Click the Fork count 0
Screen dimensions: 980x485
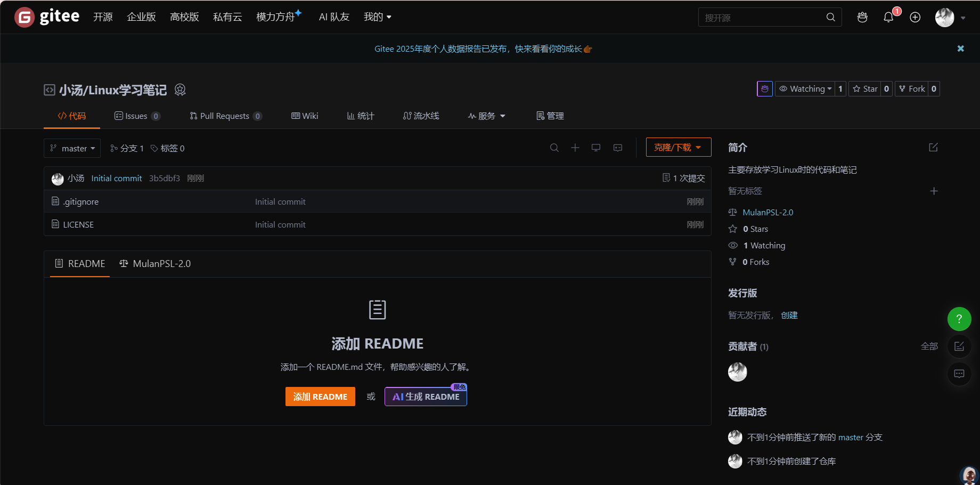click(934, 88)
